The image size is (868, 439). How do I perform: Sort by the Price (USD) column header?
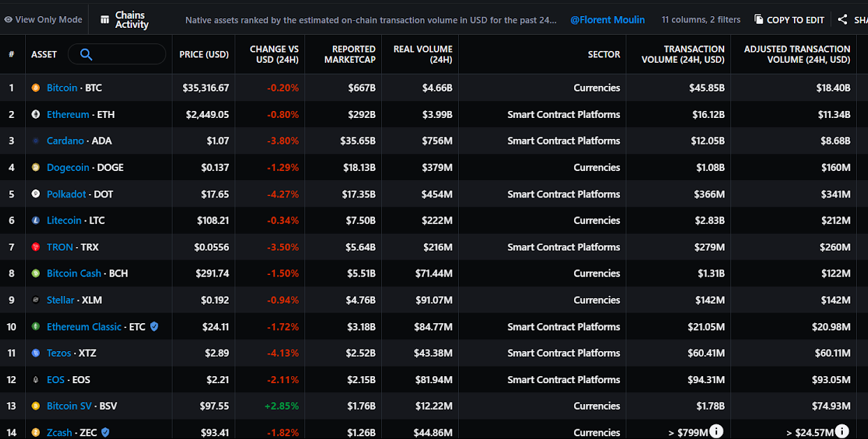(204, 54)
